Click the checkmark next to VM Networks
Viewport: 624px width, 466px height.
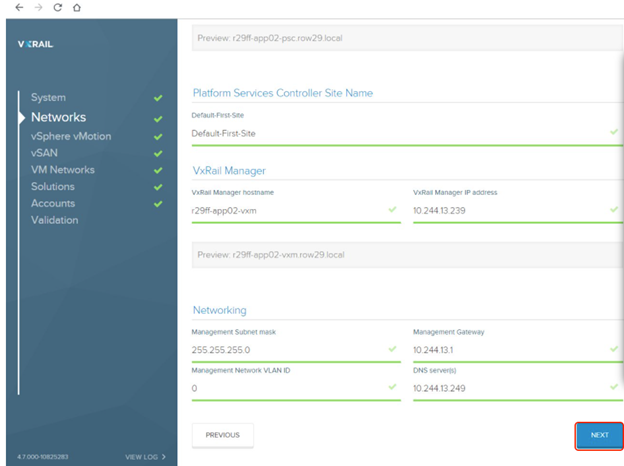(x=158, y=170)
